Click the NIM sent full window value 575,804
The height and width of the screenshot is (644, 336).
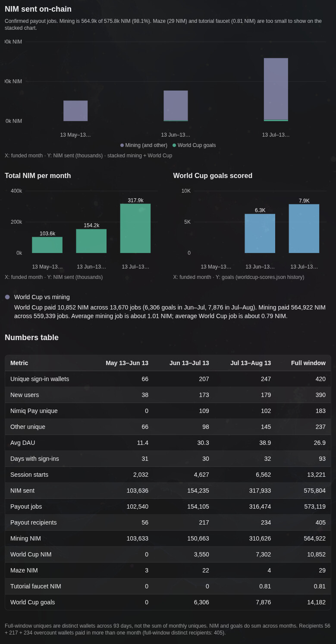[x=315, y=491]
